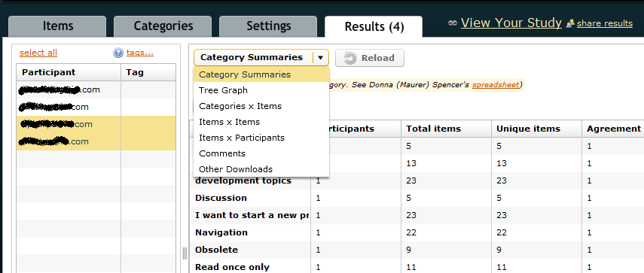Click the I want to start a new category row
Viewport: 644px width, 273px height.
[x=417, y=215]
